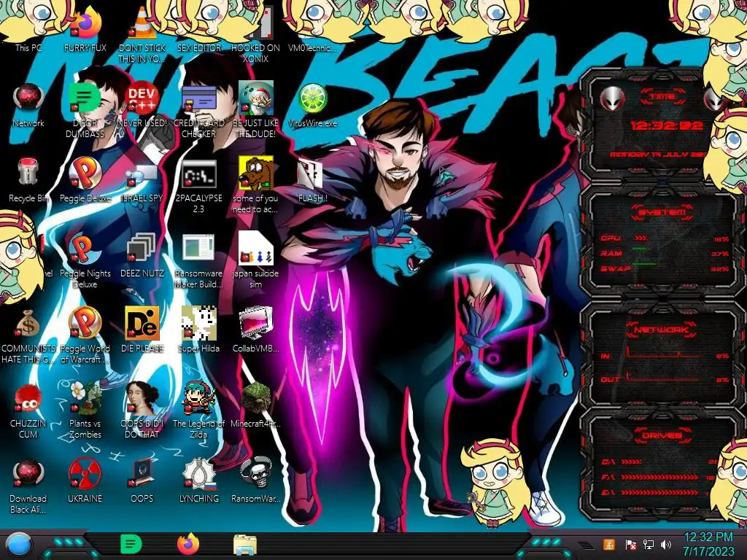Open the Recycle Bin icon

(x=28, y=180)
